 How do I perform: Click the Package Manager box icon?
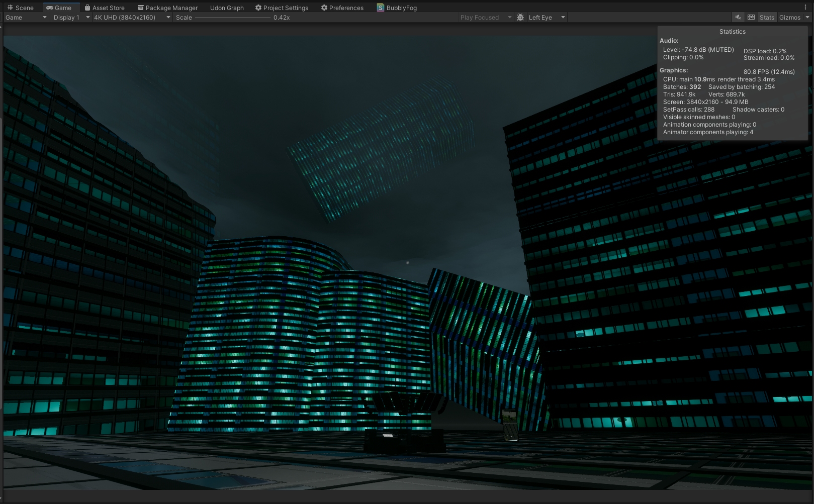141,8
